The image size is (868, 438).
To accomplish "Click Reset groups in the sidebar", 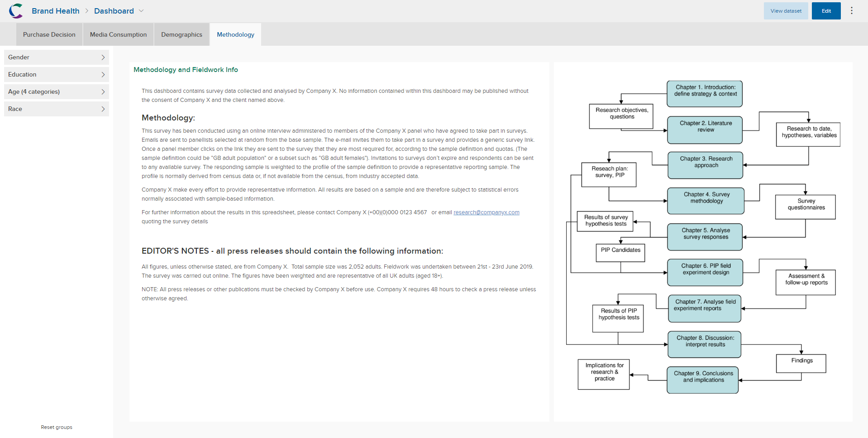I will [57, 427].
